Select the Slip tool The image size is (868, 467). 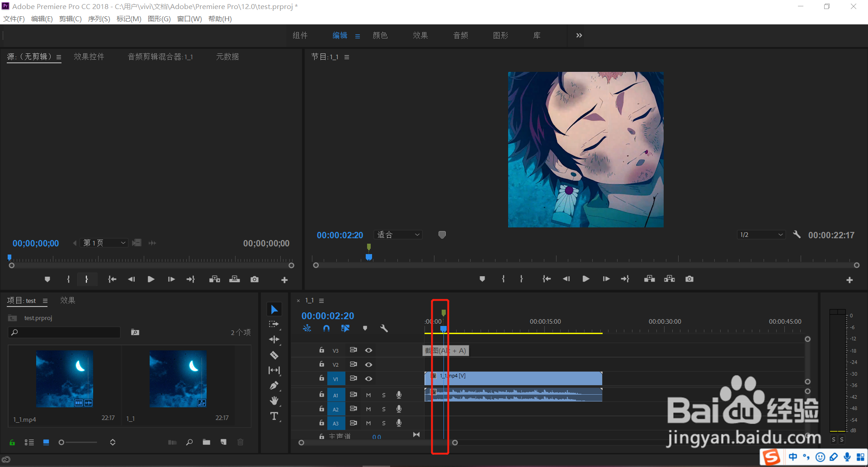[x=274, y=370]
